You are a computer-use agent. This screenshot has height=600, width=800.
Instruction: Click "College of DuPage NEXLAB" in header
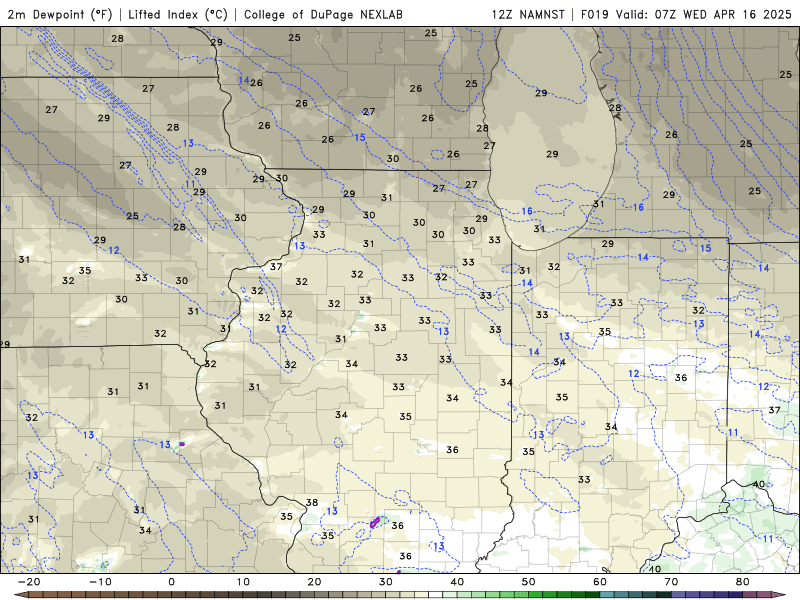click(323, 14)
